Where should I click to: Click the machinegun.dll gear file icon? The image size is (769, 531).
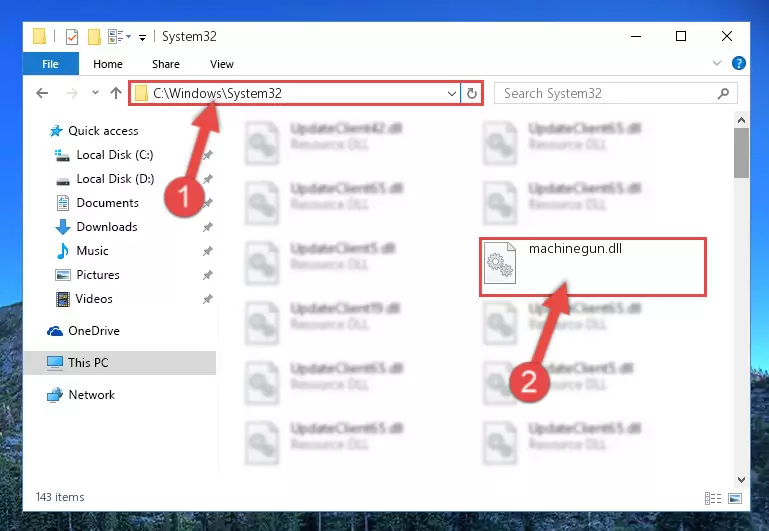[x=500, y=263]
